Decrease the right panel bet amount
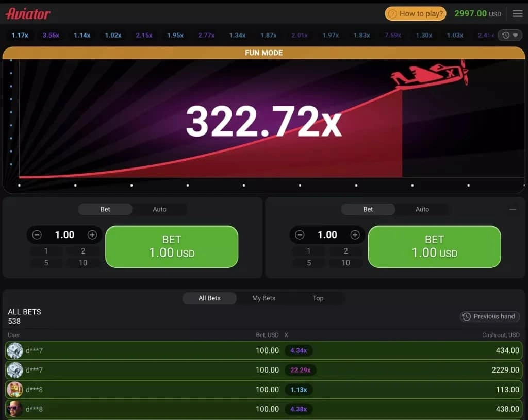This screenshot has width=528, height=420. coord(300,235)
